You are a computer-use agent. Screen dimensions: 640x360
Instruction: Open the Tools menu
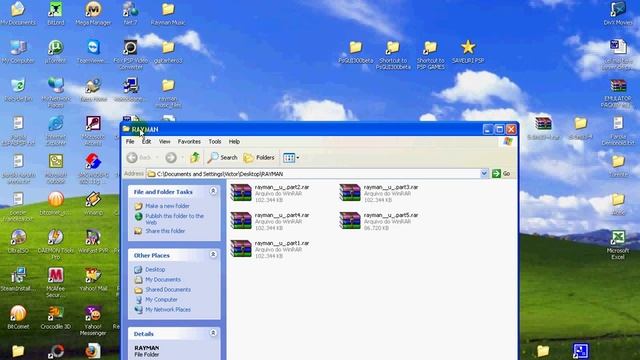[x=215, y=142]
